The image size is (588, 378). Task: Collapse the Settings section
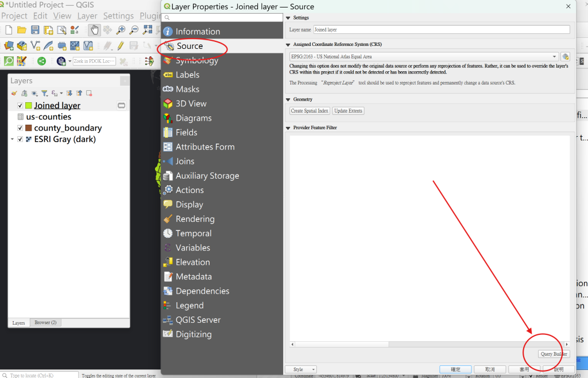[288, 18]
